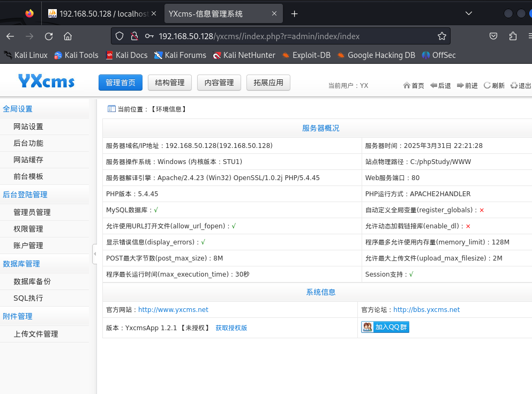Image resolution: width=532 pixels, height=394 pixels.
Task: Click the browser back arrow
Action: point(10,36)
